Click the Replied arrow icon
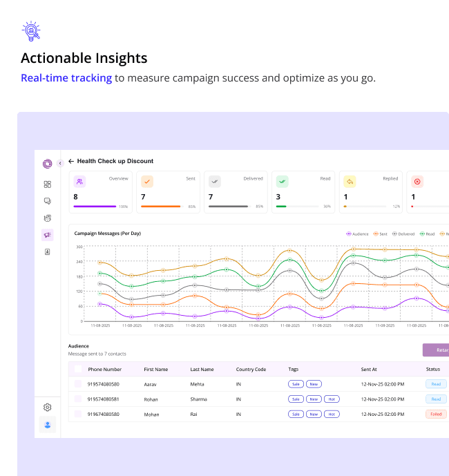 (350, 182)
